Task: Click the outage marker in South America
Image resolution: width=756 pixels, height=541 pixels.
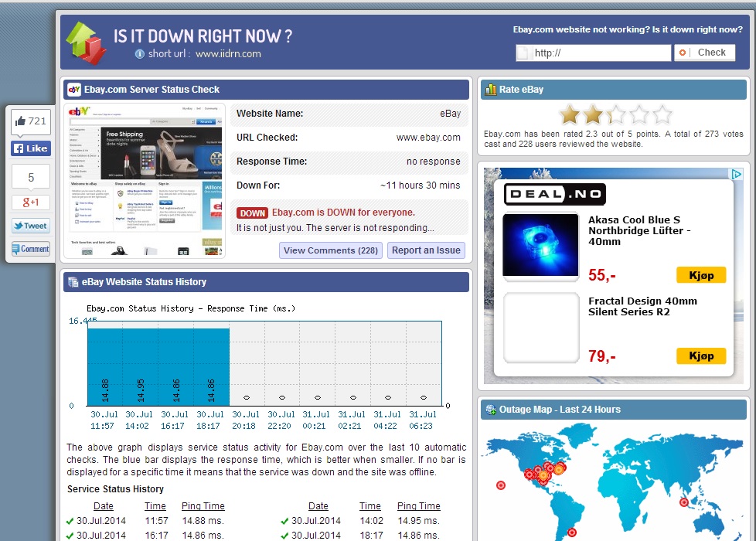Action: pos(572,532)
